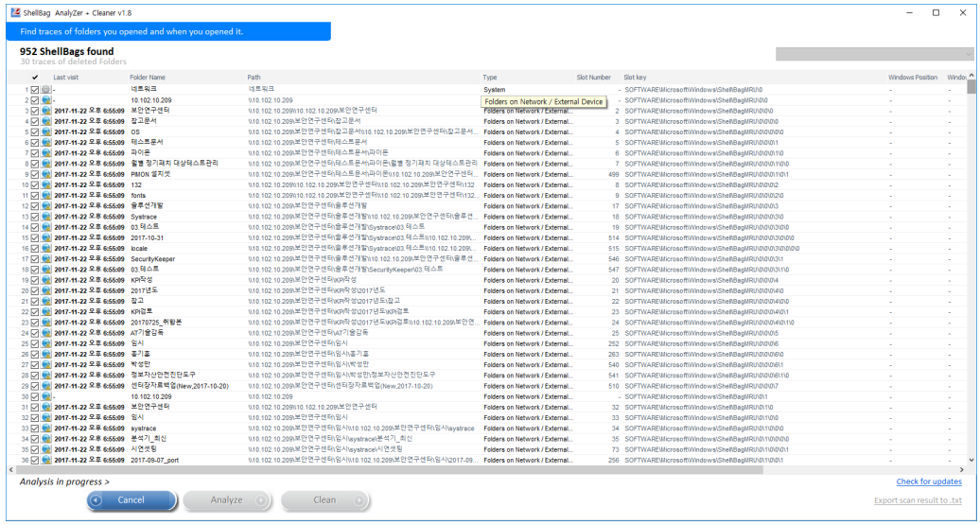Uncheck the checkbox for the 참고 row 21
Image resolution: width=980 pixels, height=525 pixels.
[x=35, y=301]
